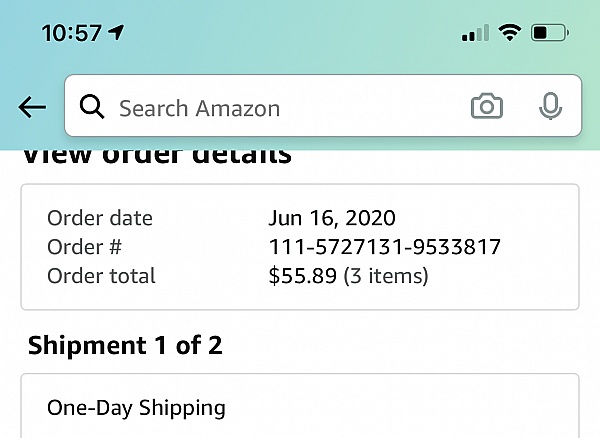Tap the cellular signal bars
The image size is (600, 438).
coord(475,34)
